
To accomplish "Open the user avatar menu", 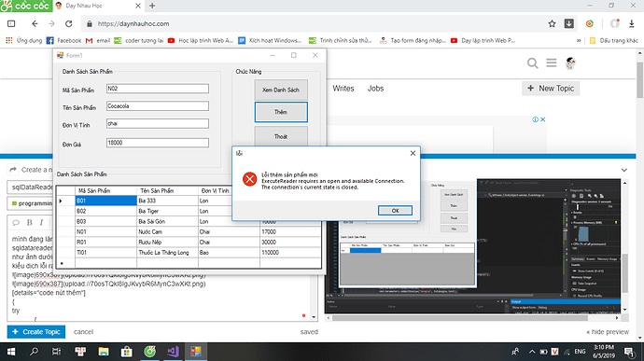I will pos(570,63).
